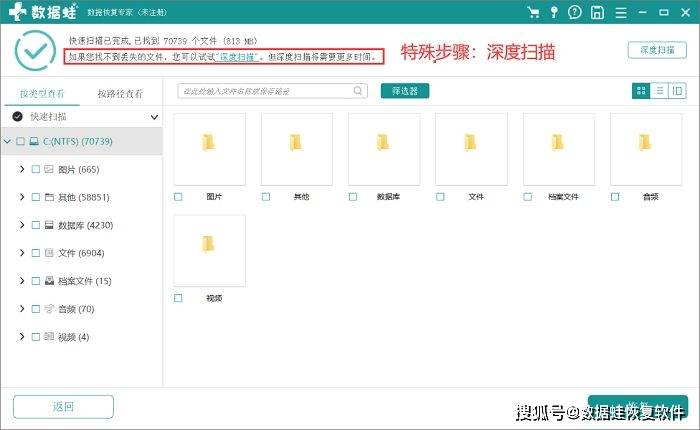The width and height of the screenshot is (700, 430).
Task: Open help via question mark icon
Action: tap(577, 13)
